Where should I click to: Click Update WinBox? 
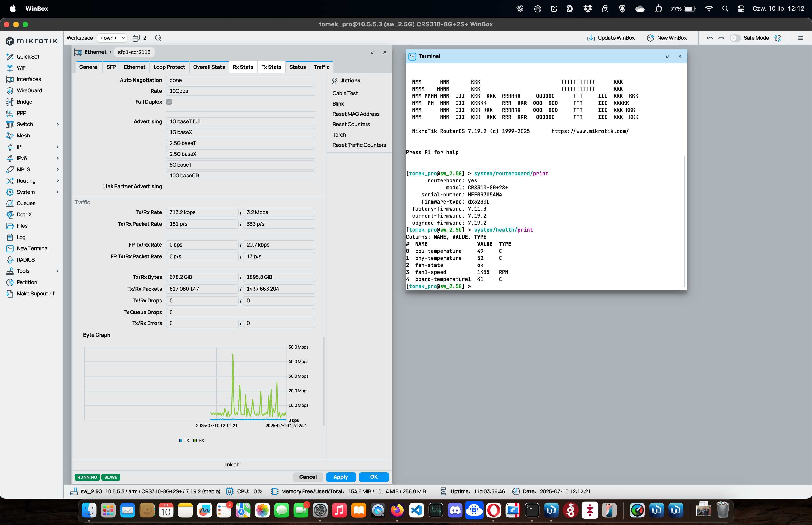coord(611,38)
